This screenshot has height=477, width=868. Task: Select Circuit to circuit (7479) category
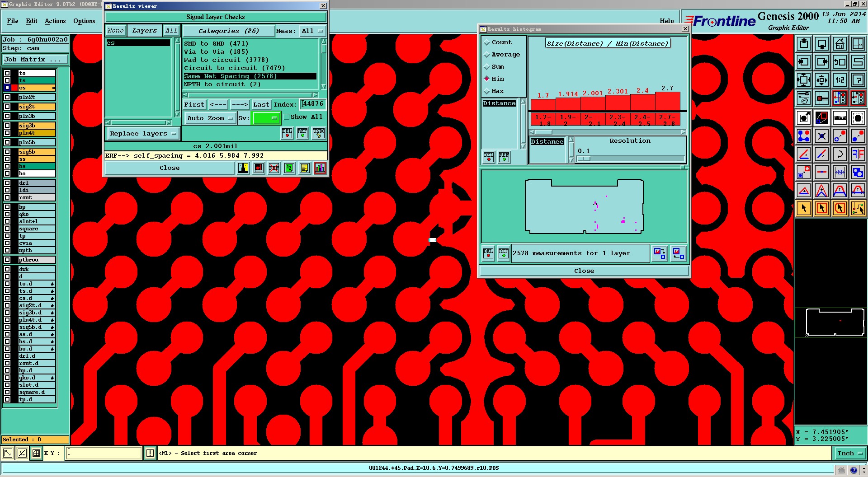pyautogui.click(x=250, y=68)
